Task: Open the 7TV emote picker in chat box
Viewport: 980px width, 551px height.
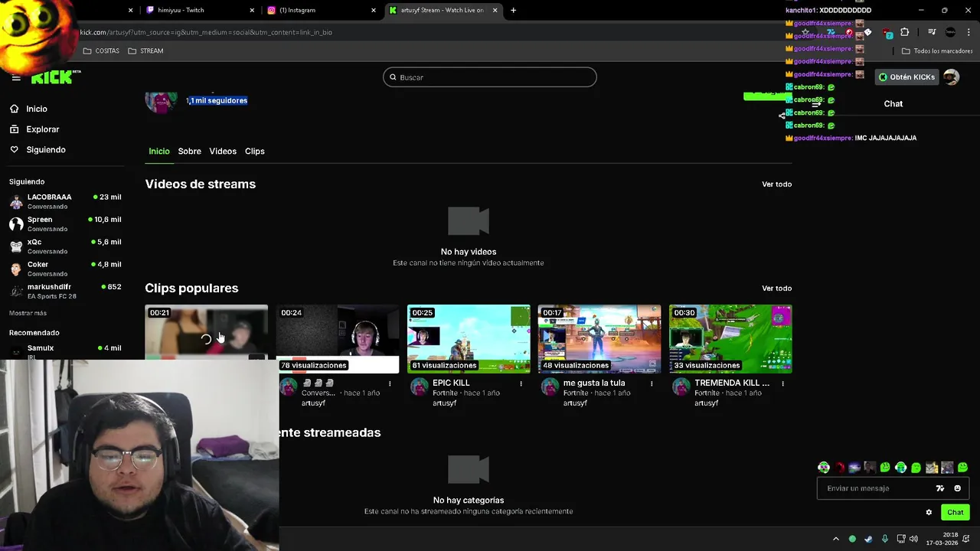Action: 940,488
